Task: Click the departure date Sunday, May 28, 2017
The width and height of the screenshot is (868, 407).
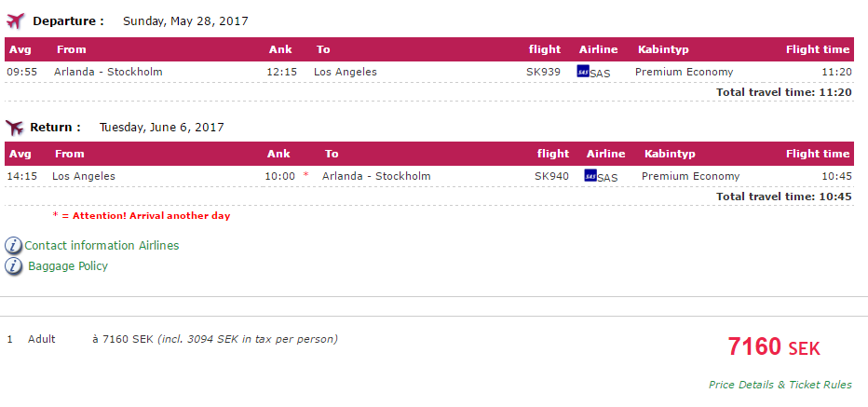Action: 185,21
